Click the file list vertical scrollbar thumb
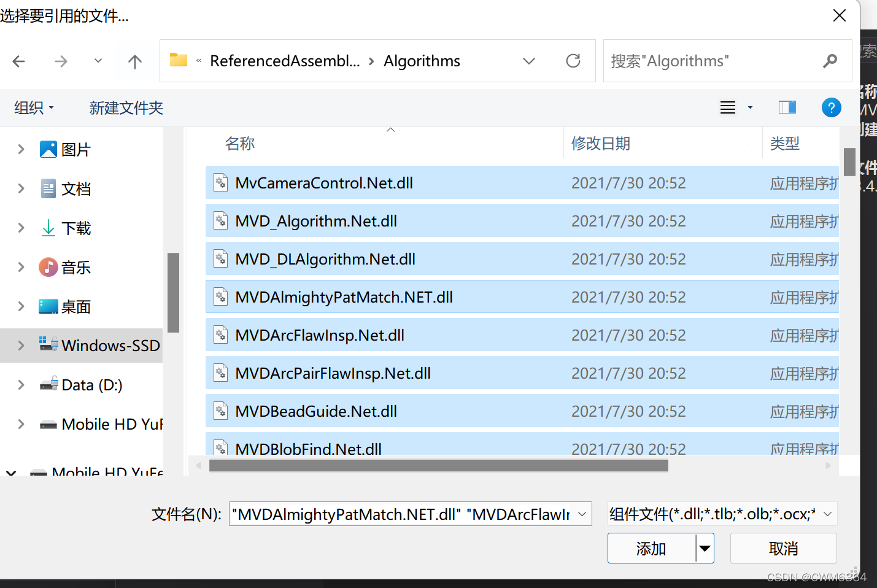 coord(849,161)
